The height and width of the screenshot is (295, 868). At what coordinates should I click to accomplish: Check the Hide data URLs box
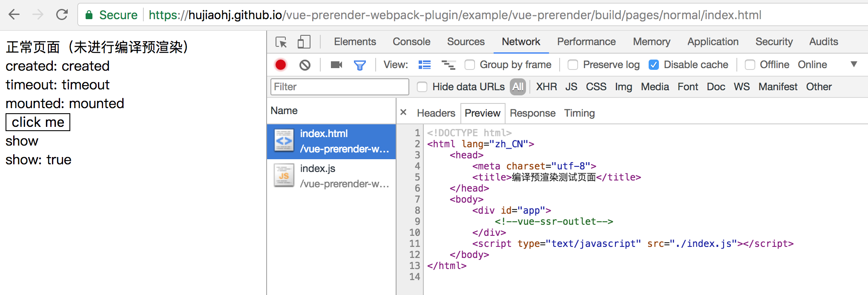click(x=422, y=87)
